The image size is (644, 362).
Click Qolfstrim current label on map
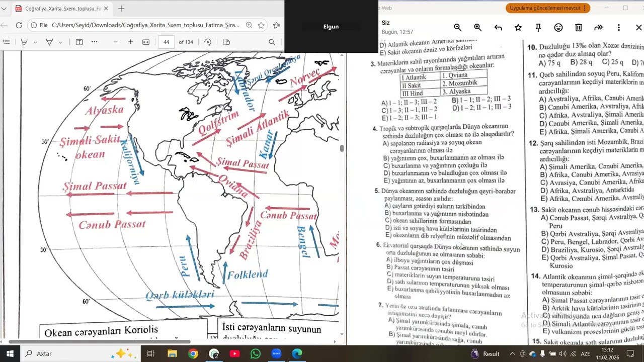(x=218, y=124)
